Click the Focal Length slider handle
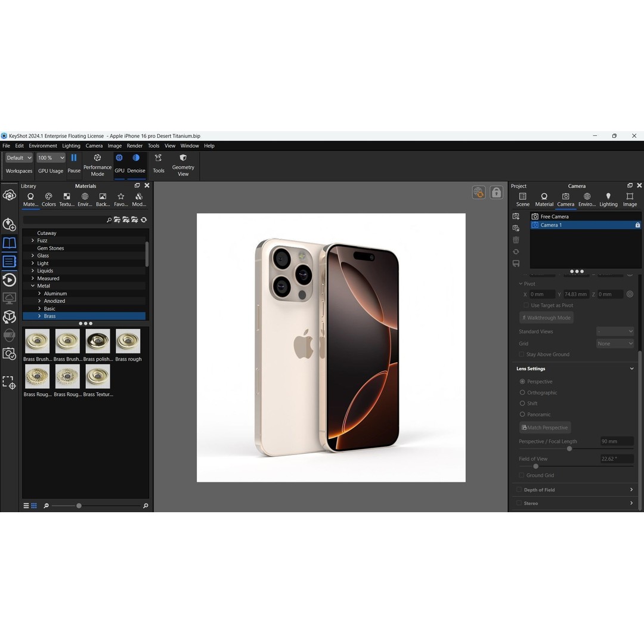Image resolution: width=644 pixels, height=644 pixels. tap(569, 448)
